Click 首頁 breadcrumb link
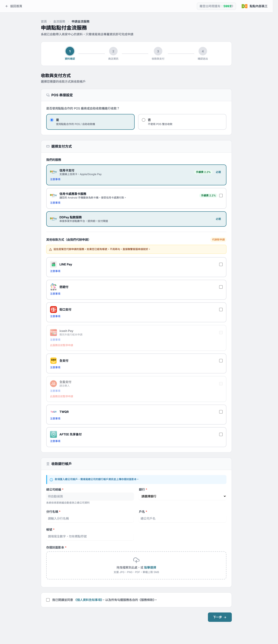This screenshot has height=644, width=278. coord(44,22)
